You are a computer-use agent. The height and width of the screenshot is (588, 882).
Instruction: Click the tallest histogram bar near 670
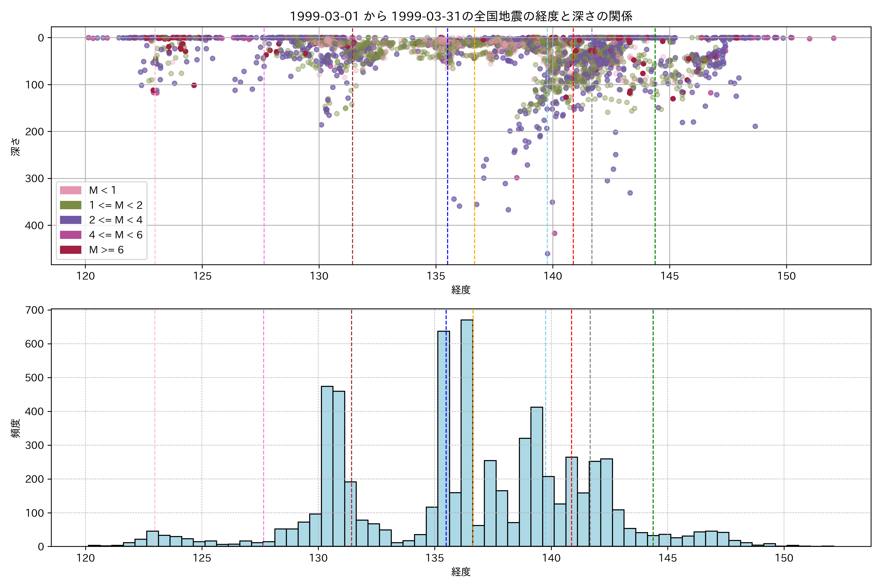(x=466, y=433)
